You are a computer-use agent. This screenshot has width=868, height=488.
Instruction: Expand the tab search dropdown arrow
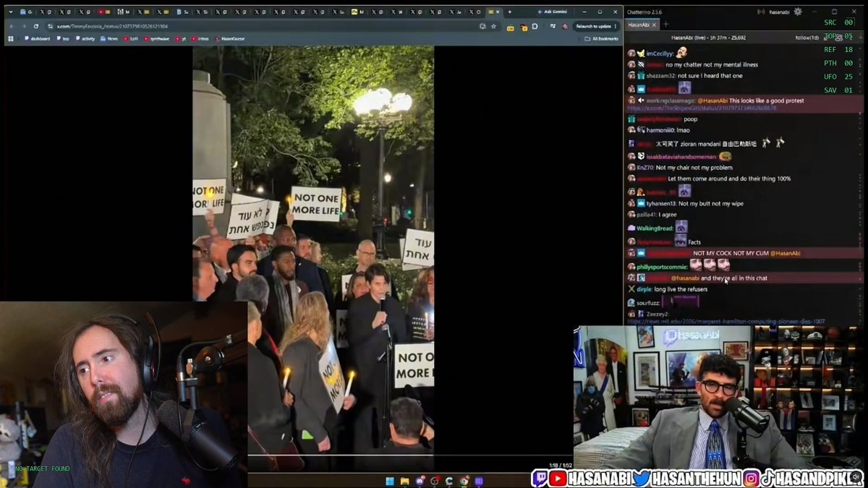(10, 12)
